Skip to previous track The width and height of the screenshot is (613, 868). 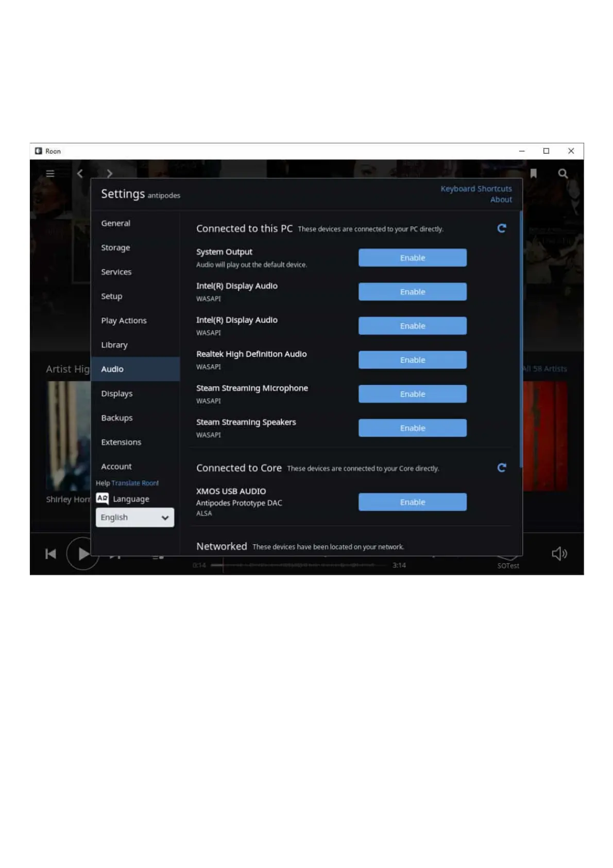tap(50, 554)
